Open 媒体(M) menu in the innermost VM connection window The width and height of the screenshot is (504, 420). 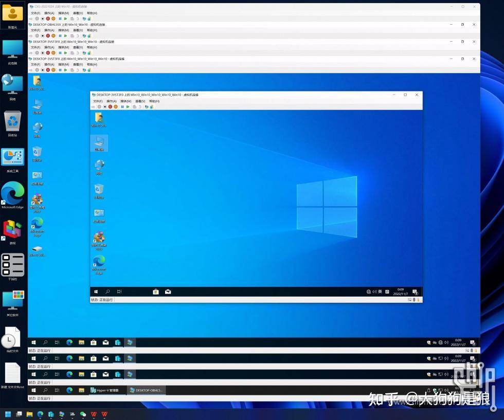(125, 101)
